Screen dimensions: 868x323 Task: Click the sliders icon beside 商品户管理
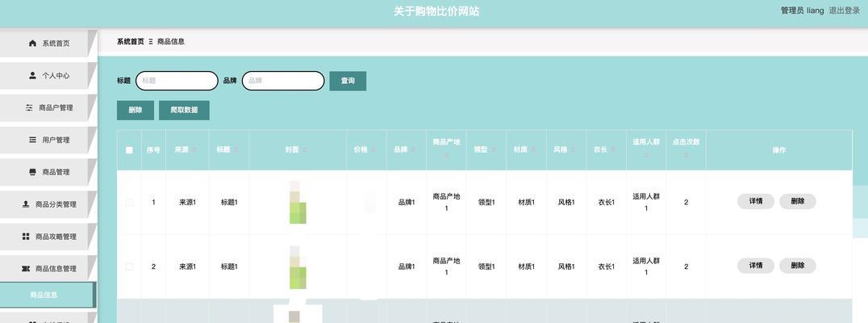(29, 107)
